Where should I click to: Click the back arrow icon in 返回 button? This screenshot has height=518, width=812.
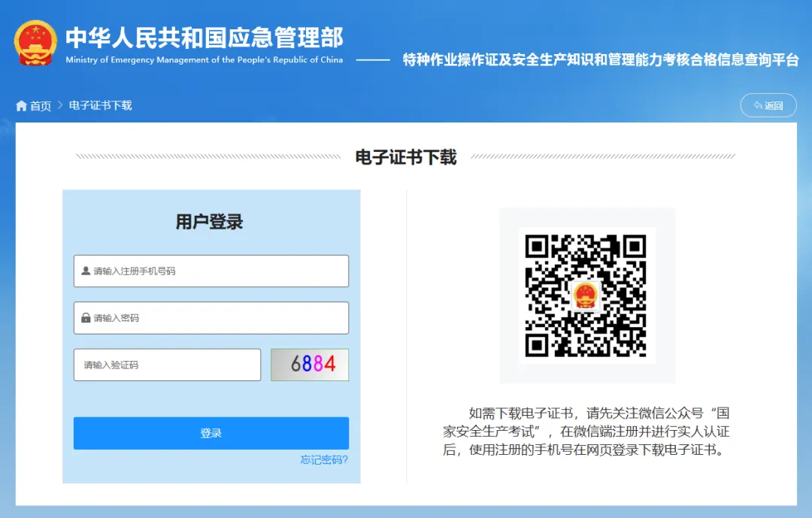point(758,106)
